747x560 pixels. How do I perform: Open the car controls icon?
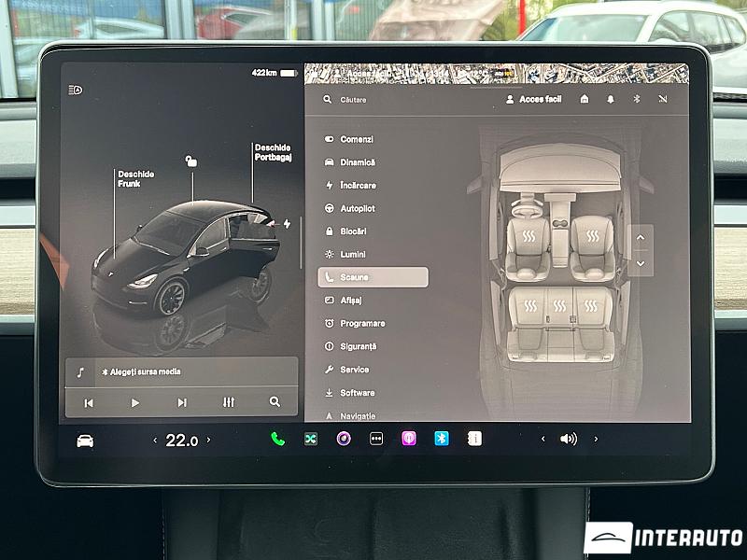(85, 441)
